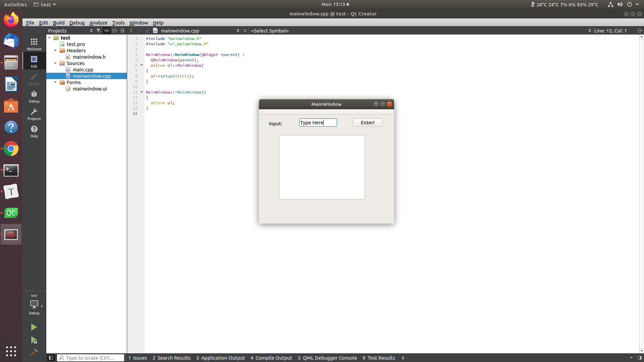The height and width of the screenshot is (362, 644).
Task: Click the filter tree icon in Projects pane
Action: (98, 31)
